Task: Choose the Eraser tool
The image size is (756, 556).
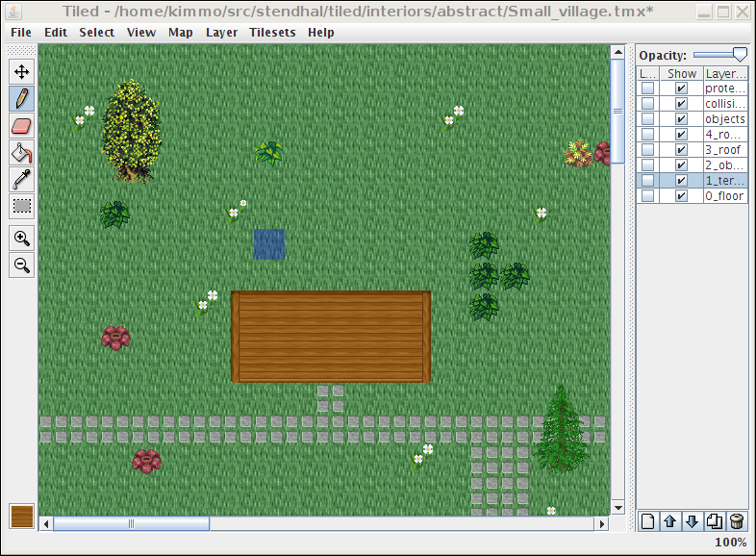Action: click(21, 125)
